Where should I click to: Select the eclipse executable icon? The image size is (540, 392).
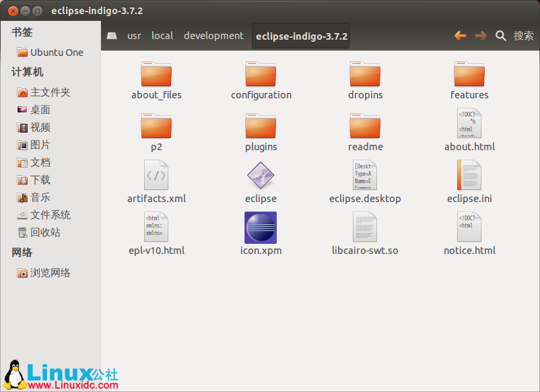click(261, 175)
